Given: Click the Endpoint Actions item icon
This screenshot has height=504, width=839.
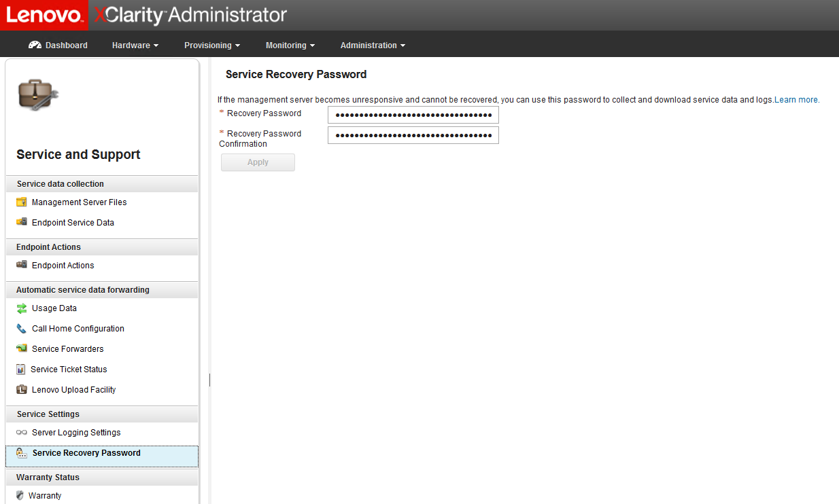Looking at the screenshot, I should pyautogui.click(x=21, y=265).
